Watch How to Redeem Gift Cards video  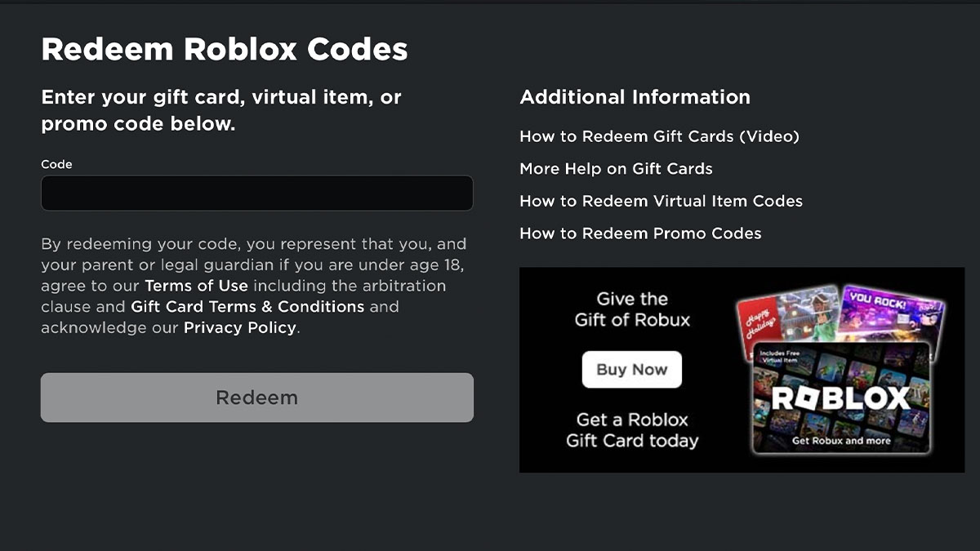point(660,136)
